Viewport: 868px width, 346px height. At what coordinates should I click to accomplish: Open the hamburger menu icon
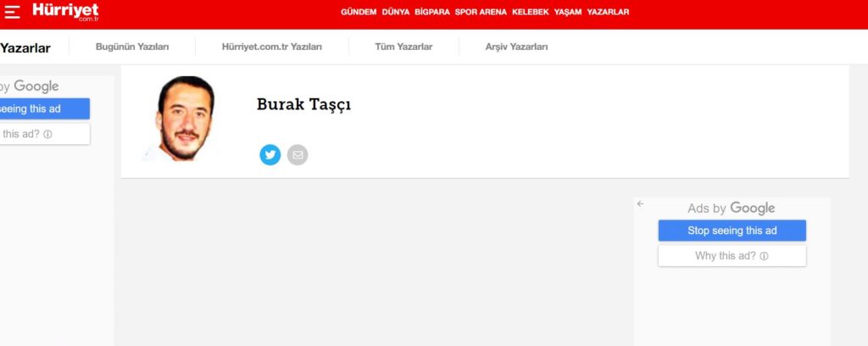pyautogui.click(x=12, y=12)
